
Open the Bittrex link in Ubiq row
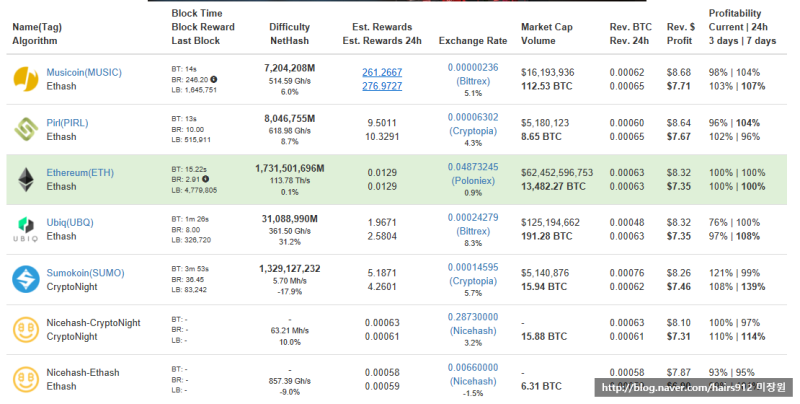[473, 231]
